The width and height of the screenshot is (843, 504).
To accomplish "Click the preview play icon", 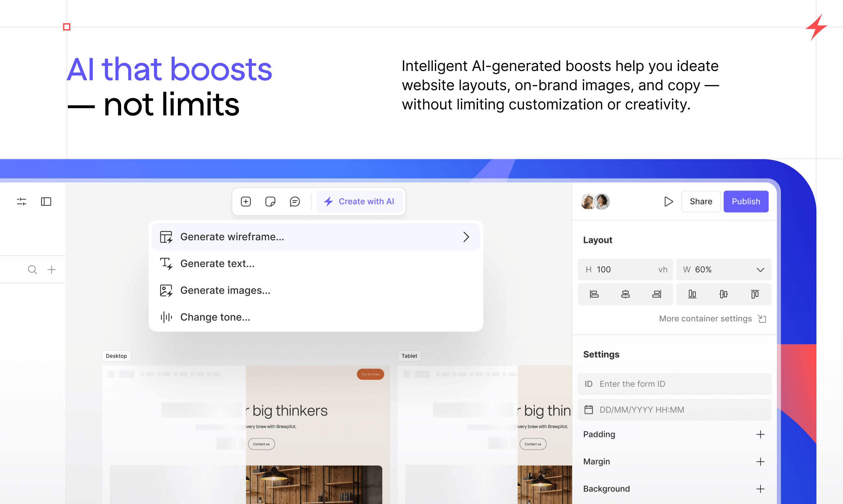I will (668, 201).
